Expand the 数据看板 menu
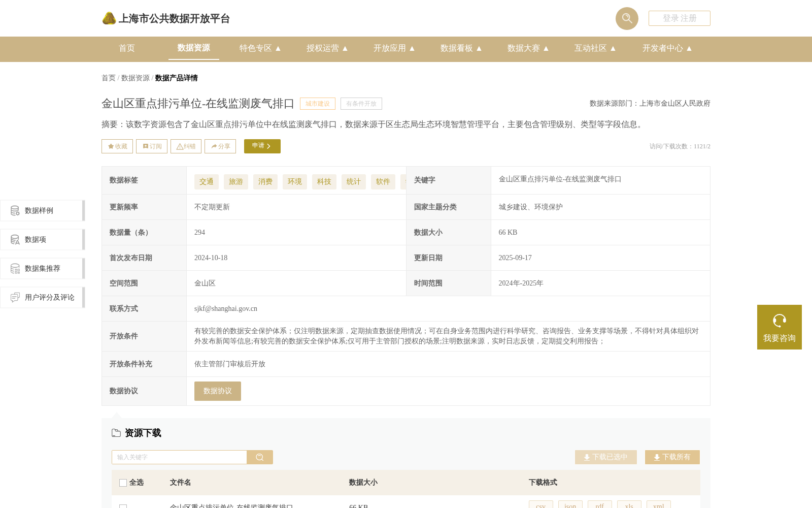Screen dimensions: 812x508 click(x=461, y=48)
